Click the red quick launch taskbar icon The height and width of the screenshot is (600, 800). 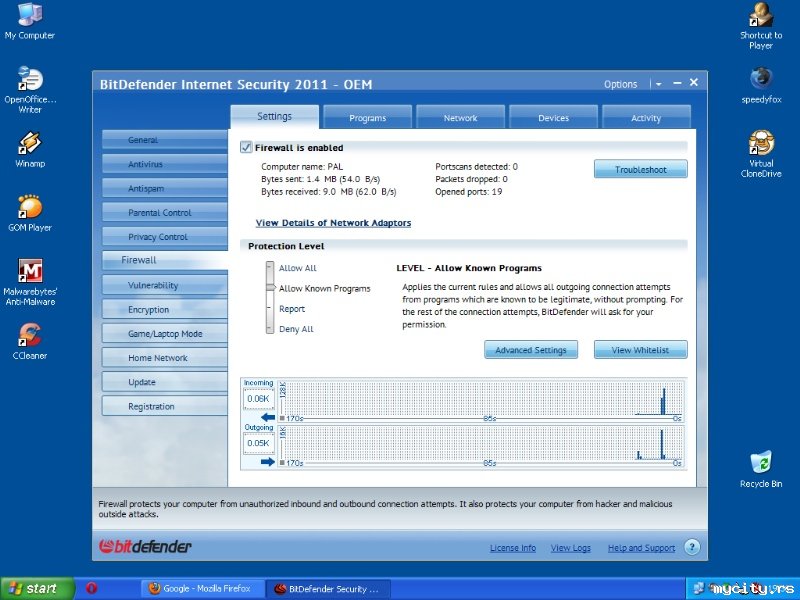click(91, 588)
